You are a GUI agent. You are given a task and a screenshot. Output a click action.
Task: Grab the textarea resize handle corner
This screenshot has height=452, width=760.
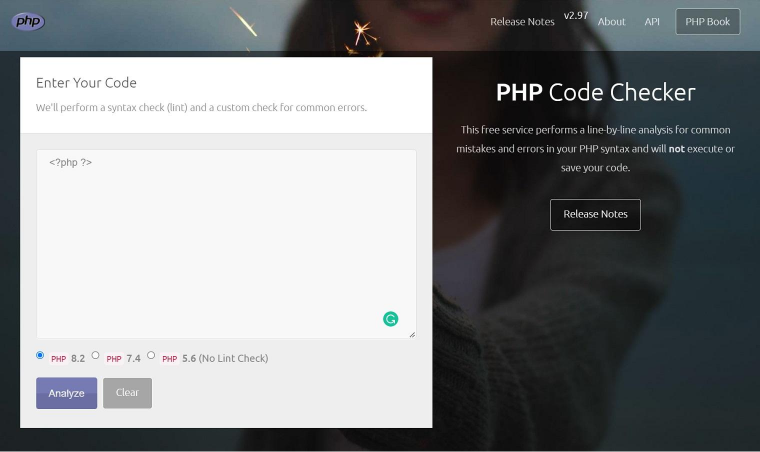412,334
